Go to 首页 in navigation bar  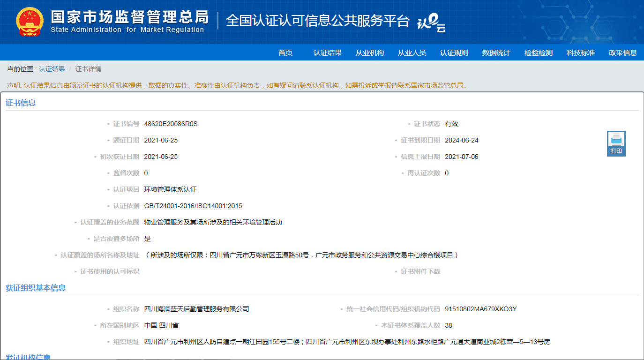[x=285, y=53]
